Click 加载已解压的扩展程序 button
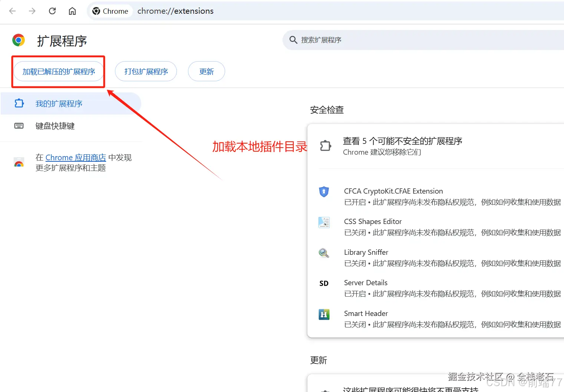The image size is (564, 392). (59, 72)
